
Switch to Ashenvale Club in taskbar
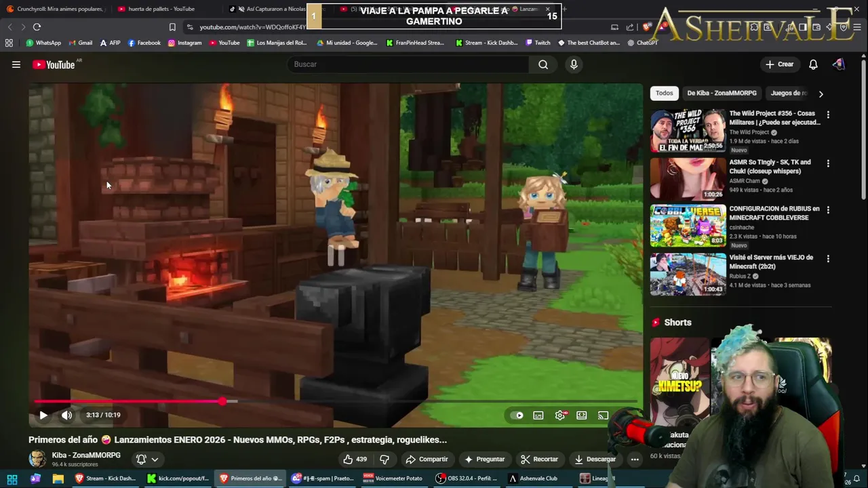pos(533,479)
